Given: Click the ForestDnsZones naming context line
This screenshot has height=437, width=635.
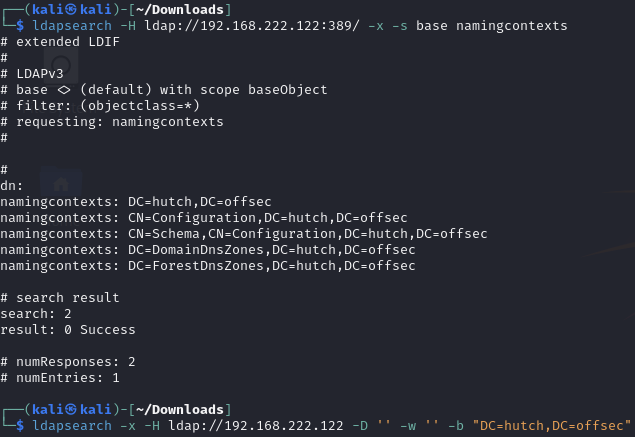Looking at the screenshot, I should click(x=207, y=265).
